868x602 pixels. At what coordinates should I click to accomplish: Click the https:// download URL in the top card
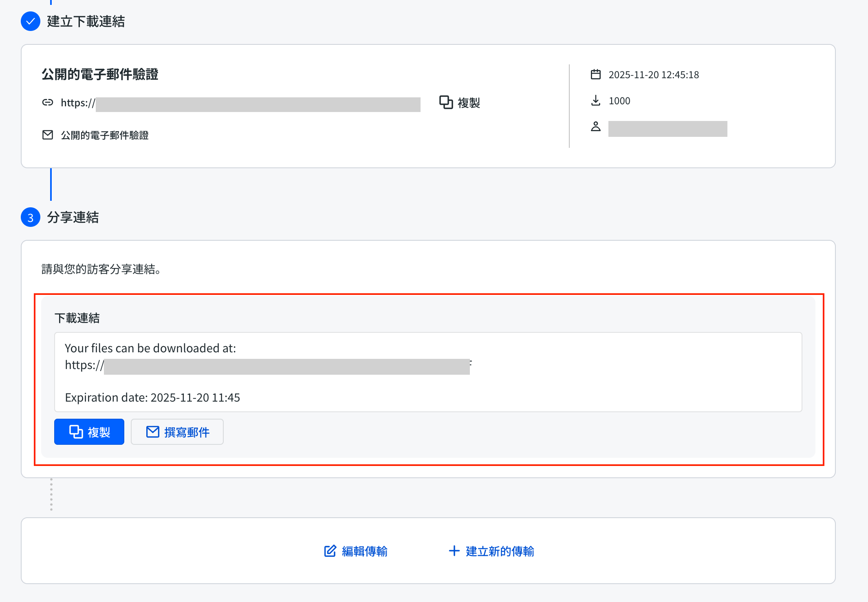click(240, 103)
